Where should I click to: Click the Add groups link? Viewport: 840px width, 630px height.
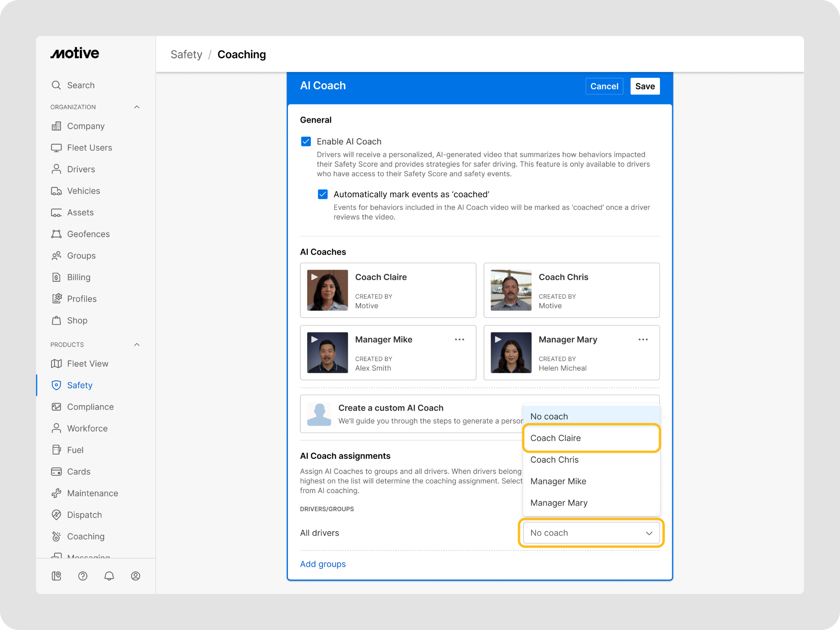(323, 564)
